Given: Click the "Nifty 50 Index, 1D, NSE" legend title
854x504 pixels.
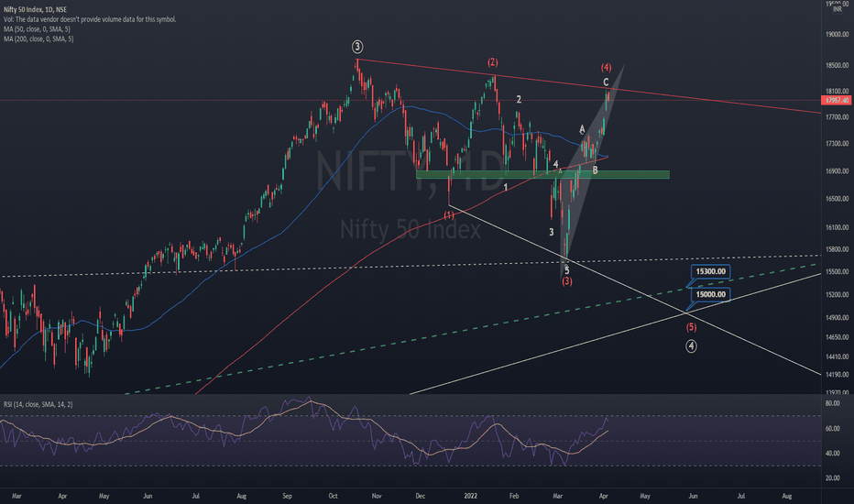Looking at the screenshot, I should coord(35,10).
